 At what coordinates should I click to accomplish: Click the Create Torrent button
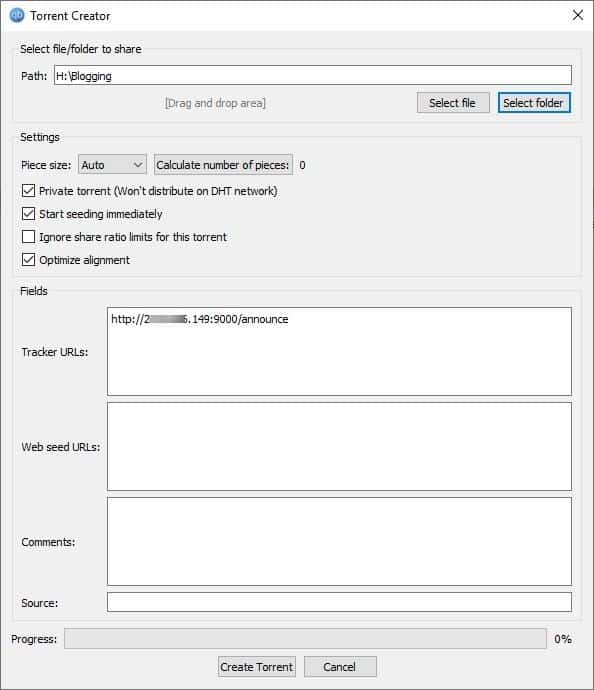click(257, 667)
